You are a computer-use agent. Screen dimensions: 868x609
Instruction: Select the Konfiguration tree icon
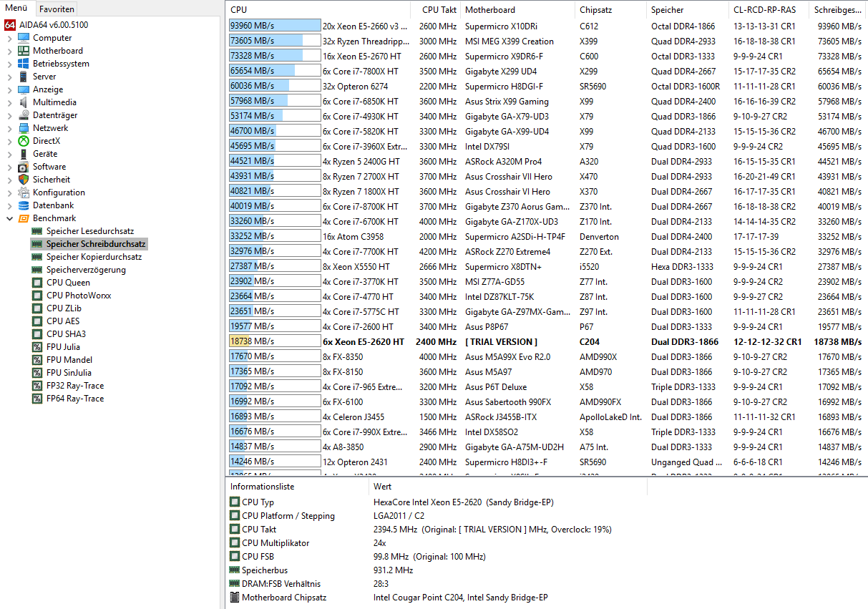[24, 193]
